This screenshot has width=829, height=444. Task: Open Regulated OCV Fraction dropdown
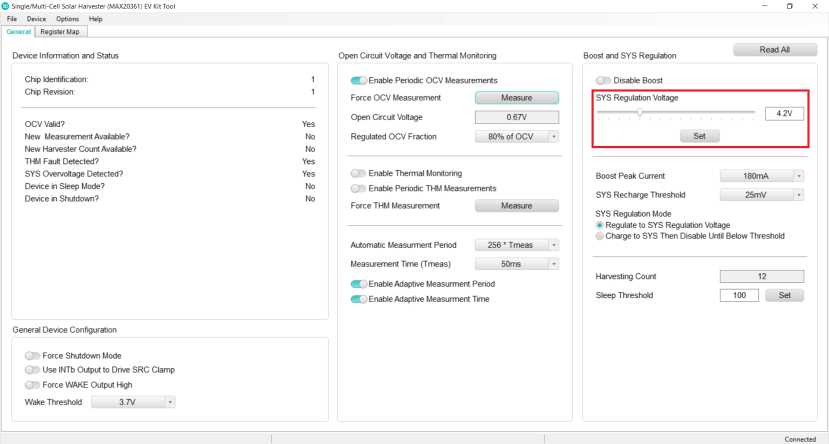tap(517, 136)
